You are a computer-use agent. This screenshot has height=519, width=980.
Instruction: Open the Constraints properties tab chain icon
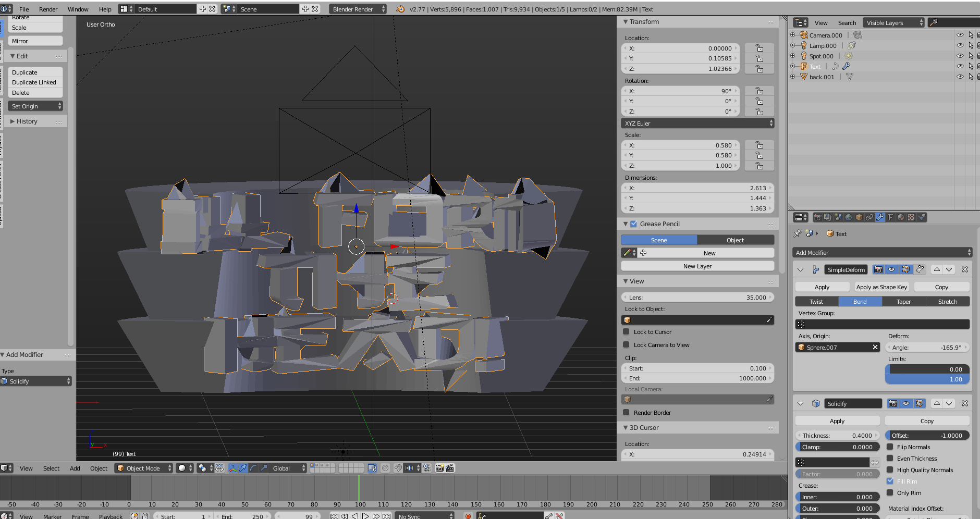point(869,217)
